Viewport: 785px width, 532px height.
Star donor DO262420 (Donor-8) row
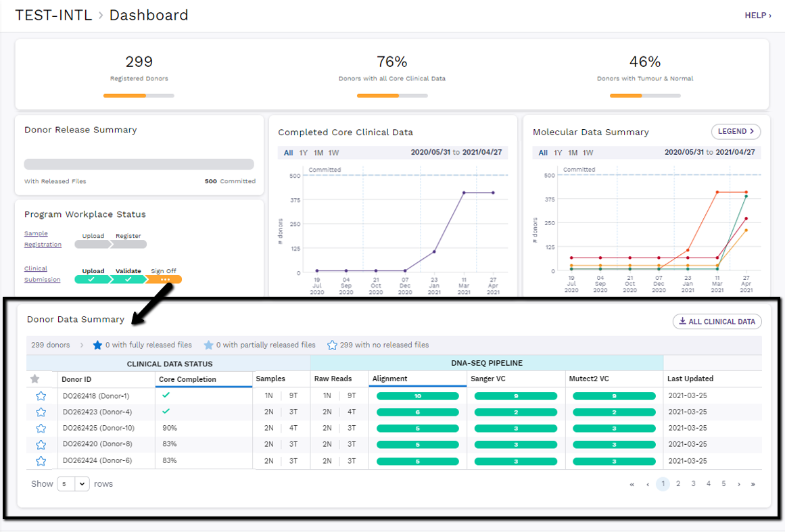pos(41,444)
